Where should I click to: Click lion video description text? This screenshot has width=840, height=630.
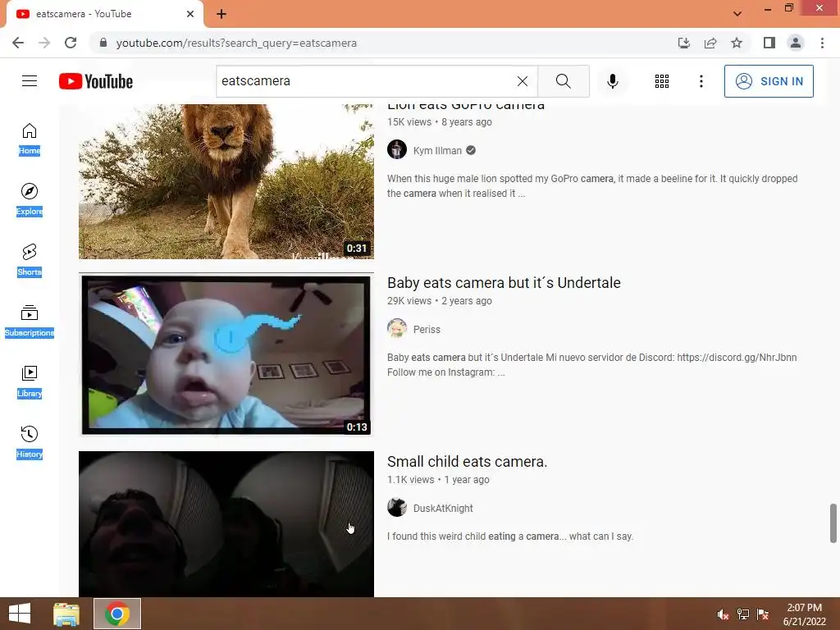tap(592, 186)
